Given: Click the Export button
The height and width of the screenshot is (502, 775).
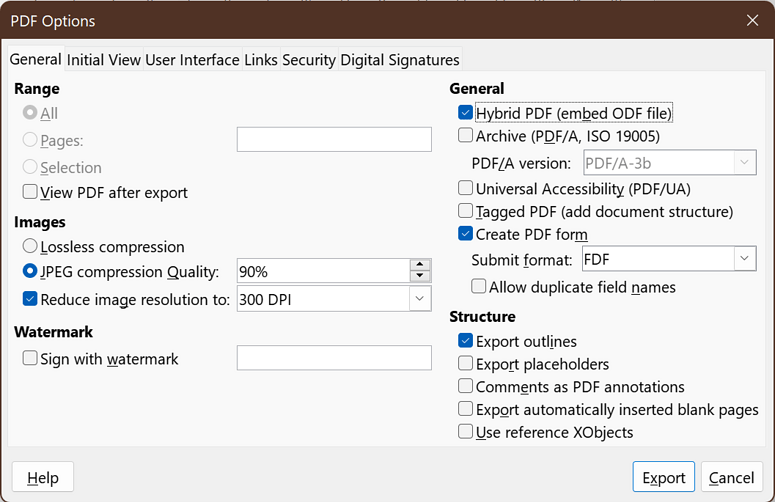Looking at the screenshot, I should pyautogui.click(x=664, y=477).
